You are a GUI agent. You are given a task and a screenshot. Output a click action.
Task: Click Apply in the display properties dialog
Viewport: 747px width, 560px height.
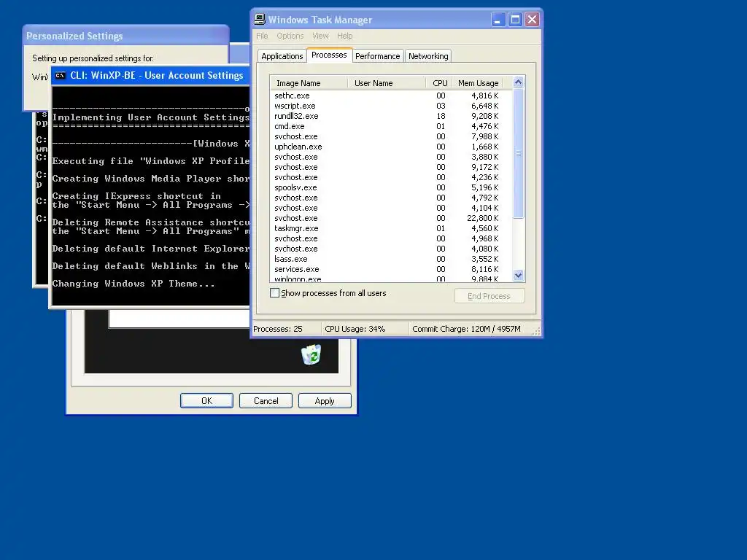click(x=325, y=400)
